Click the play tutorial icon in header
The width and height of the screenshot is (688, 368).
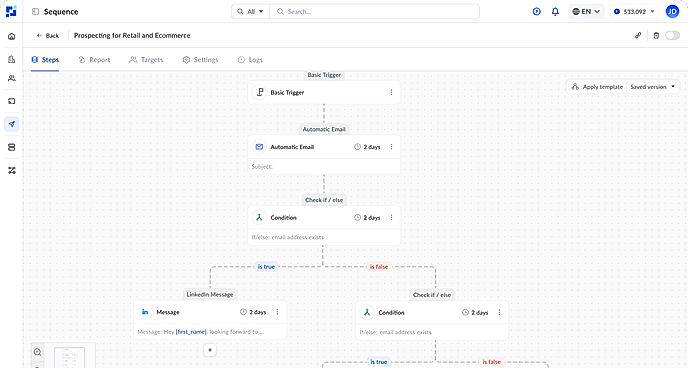pyautogui.click(x=537, y=11)
